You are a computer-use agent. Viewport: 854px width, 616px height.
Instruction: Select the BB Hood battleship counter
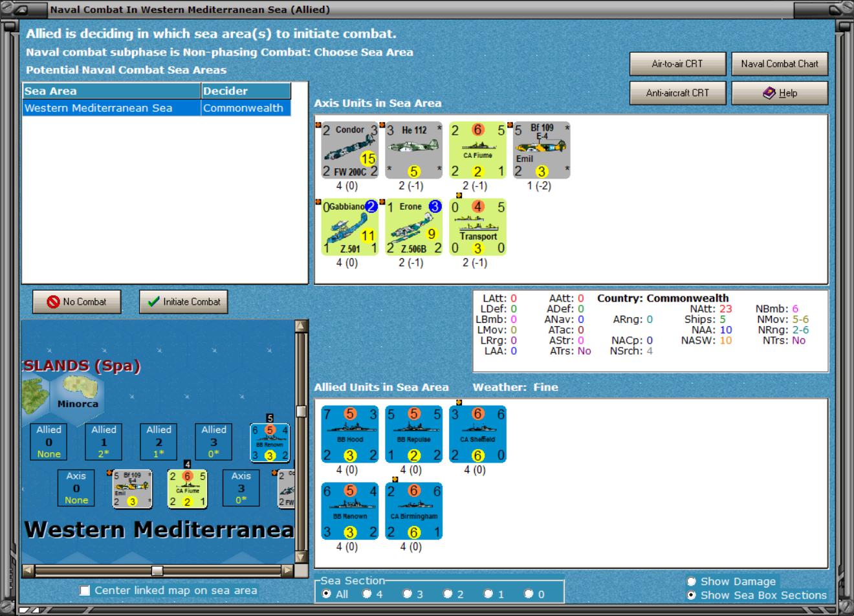click(350, 434)
